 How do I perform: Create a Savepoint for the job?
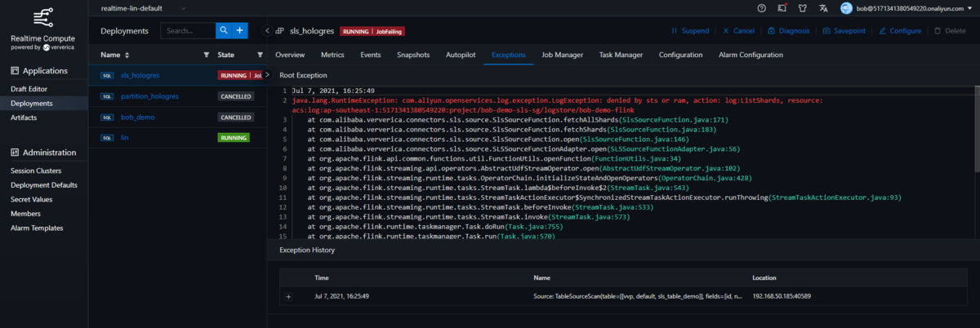tap(844, 31)
